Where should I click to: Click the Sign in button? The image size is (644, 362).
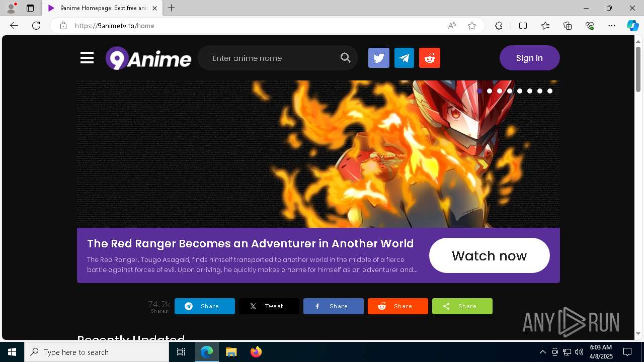(529, 58)
